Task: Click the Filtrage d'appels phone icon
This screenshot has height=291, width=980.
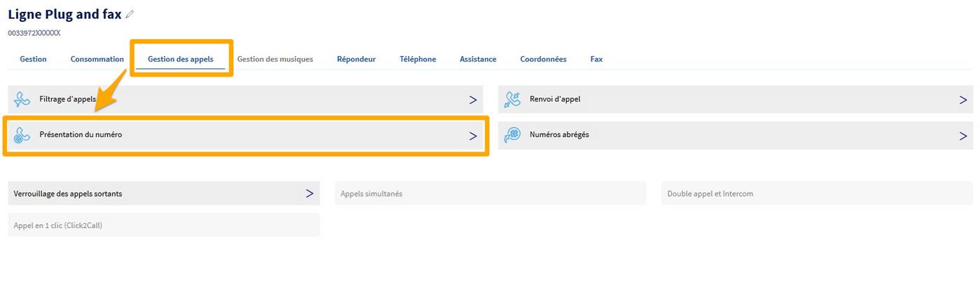Action: 22,99
